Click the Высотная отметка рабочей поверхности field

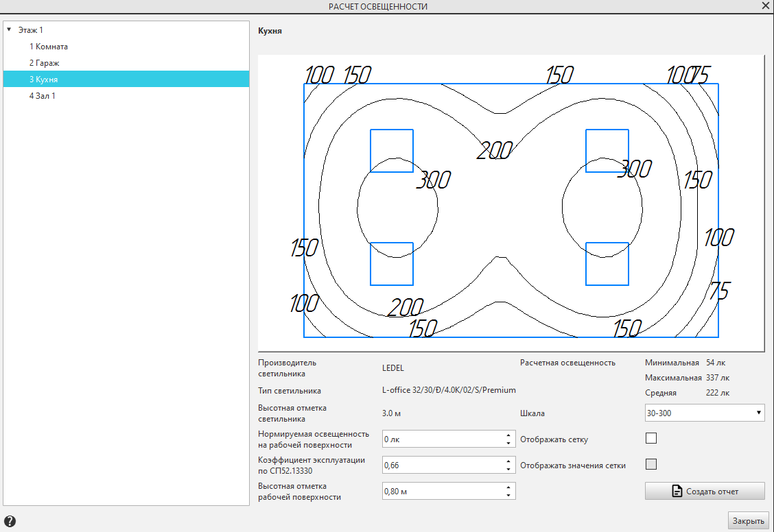441,491
